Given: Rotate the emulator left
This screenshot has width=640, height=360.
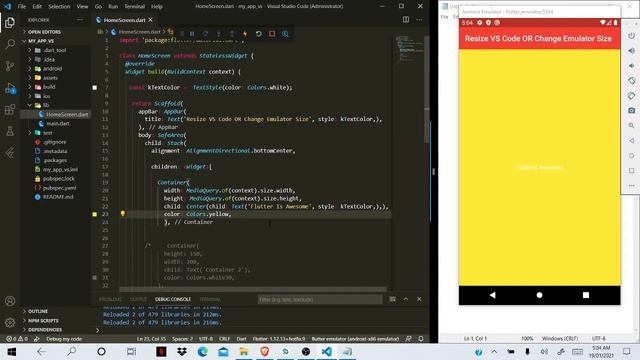Looking at the screenshot, I should coord(631,80).
